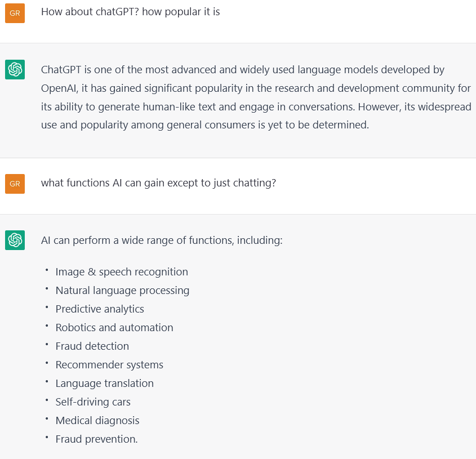476x459 pixels.
Task: Click the message "How about chatGPT? how popular it is"
Action: click(130, 11)
